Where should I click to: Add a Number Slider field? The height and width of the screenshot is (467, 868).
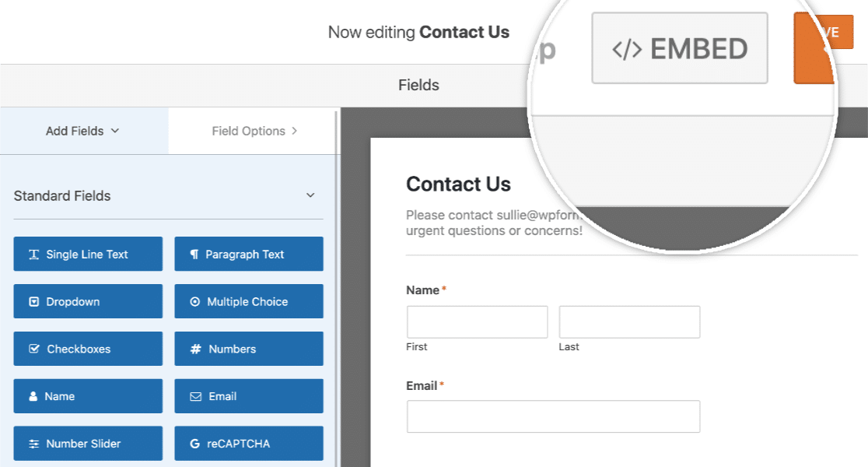(87, 444)
